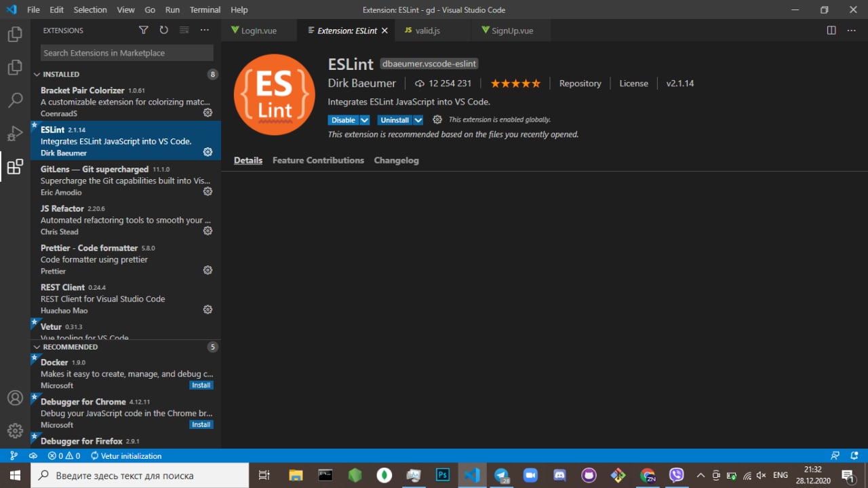Open Accounts menu in activity bar
This screenshot has height=488, width=868.
coord(15,398)
